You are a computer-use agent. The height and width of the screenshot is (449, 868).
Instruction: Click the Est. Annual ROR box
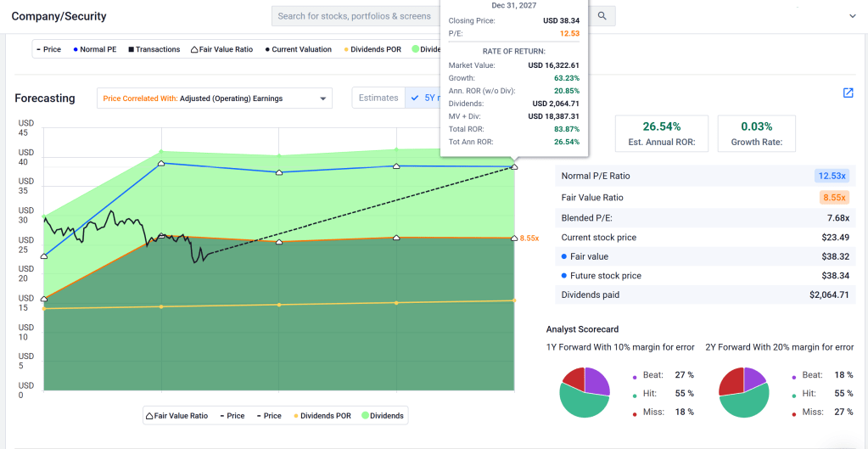662,133
